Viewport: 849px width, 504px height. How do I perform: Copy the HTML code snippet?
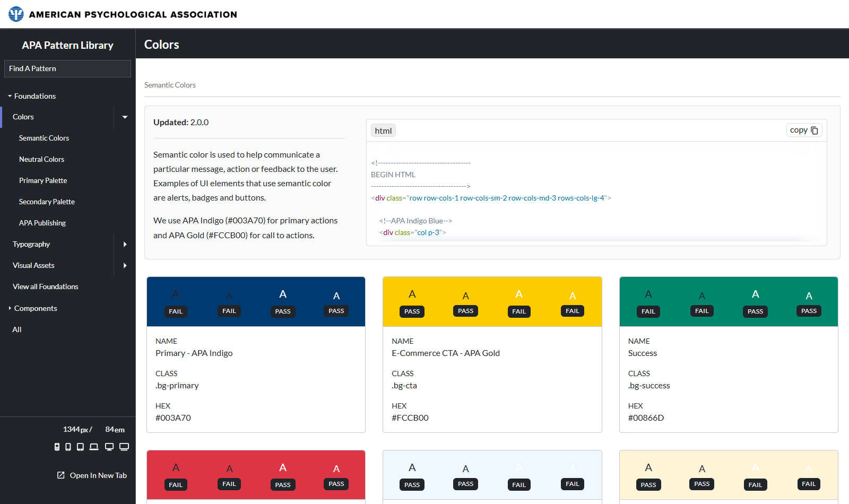(804, 130)
